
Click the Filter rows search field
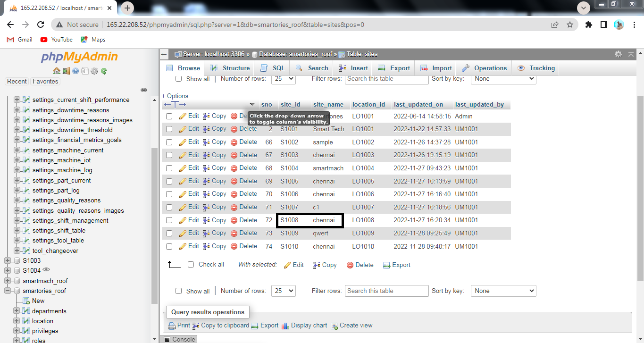(386, 79)
